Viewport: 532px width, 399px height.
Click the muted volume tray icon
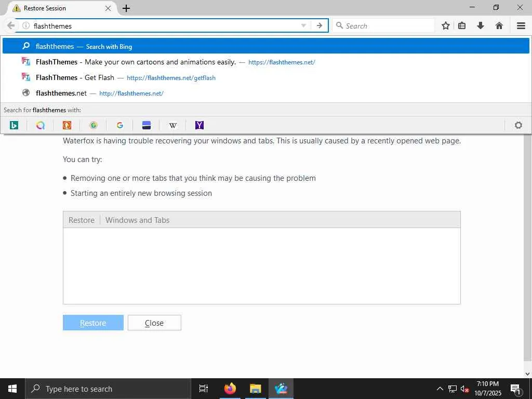pos(464,389)
